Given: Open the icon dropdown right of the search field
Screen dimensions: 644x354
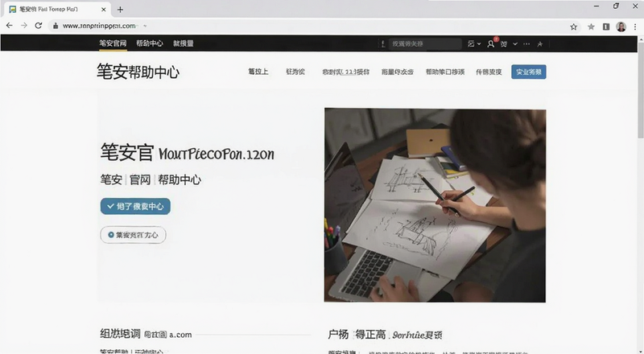Looking at the screenshot, I should (x=474, y=43).
